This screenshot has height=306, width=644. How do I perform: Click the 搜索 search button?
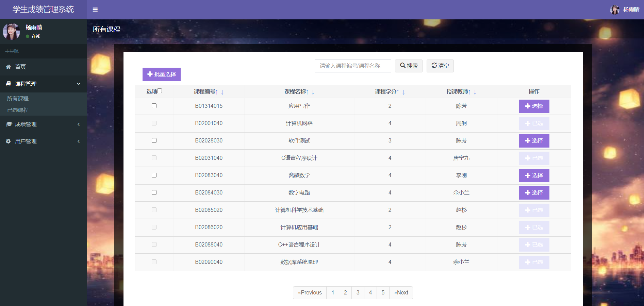pos(409,66)
